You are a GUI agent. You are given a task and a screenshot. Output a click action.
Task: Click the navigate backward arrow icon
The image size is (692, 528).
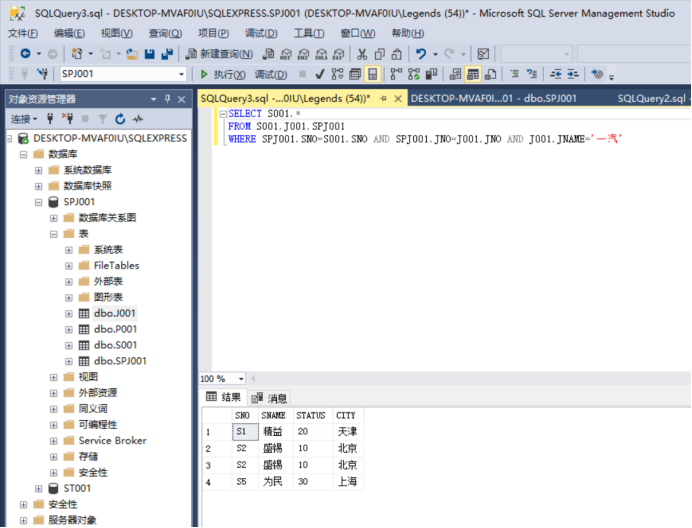[x=26, y=54]
